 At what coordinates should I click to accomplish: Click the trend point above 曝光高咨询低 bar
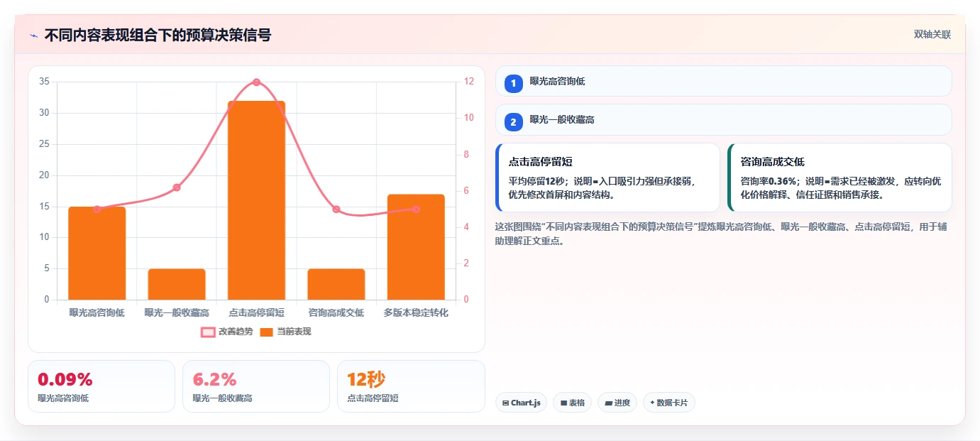pos(97,209)
